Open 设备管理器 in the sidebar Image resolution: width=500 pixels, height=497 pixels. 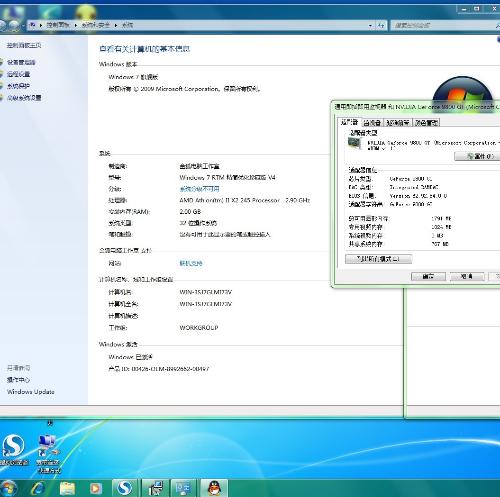pyautogui.click(x=21, y=62)
